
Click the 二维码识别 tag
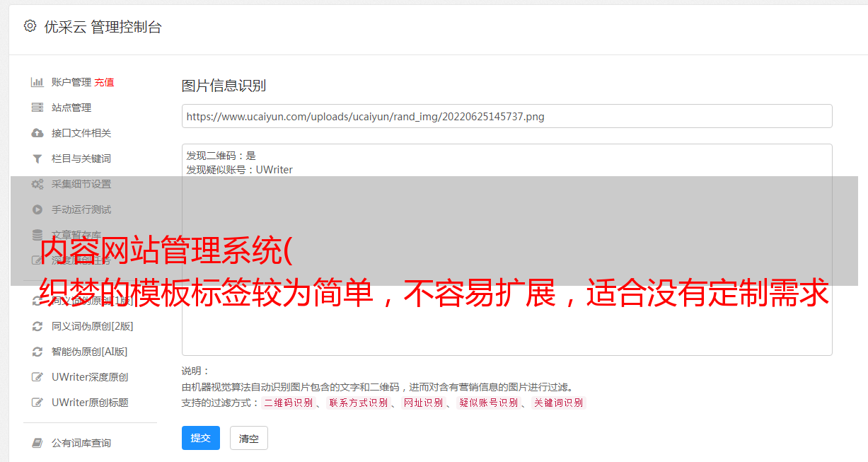click(289, 403)
